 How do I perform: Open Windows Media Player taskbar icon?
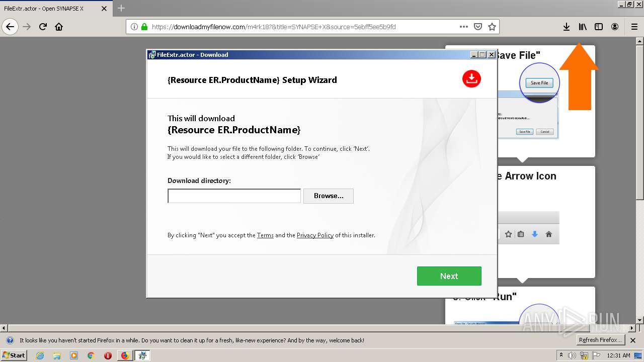click(74, 355)
